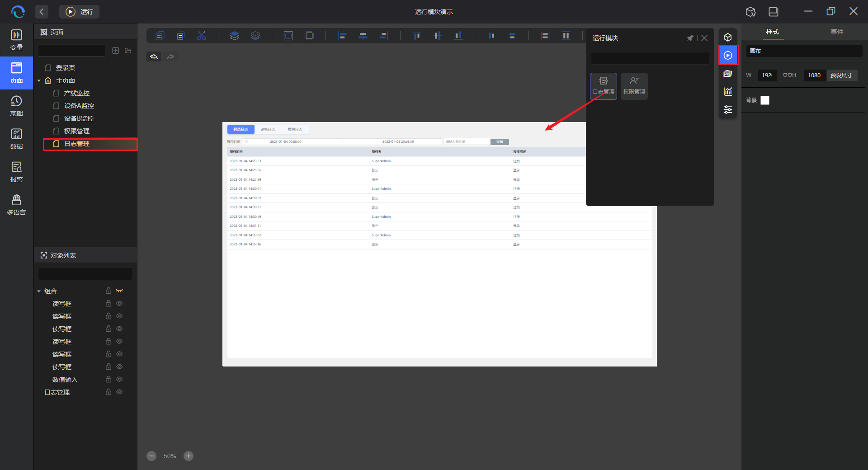868x470 pixels.
Task: Click the 运行 run button
Action: (x=80, y=12)
